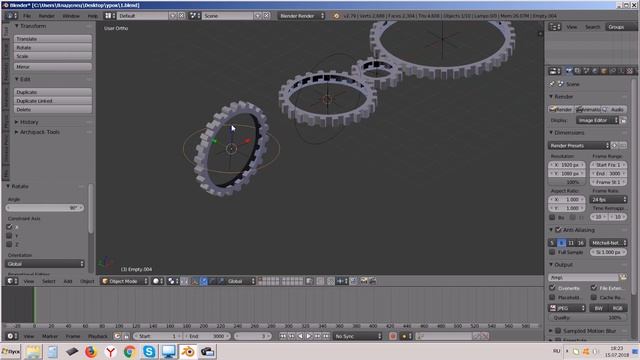
Task: Toggle automatic keyframe record button
Action: click(393, 336)
